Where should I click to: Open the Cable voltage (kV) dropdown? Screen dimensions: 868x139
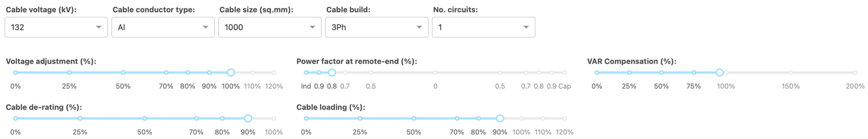click(x=56, y=27)
